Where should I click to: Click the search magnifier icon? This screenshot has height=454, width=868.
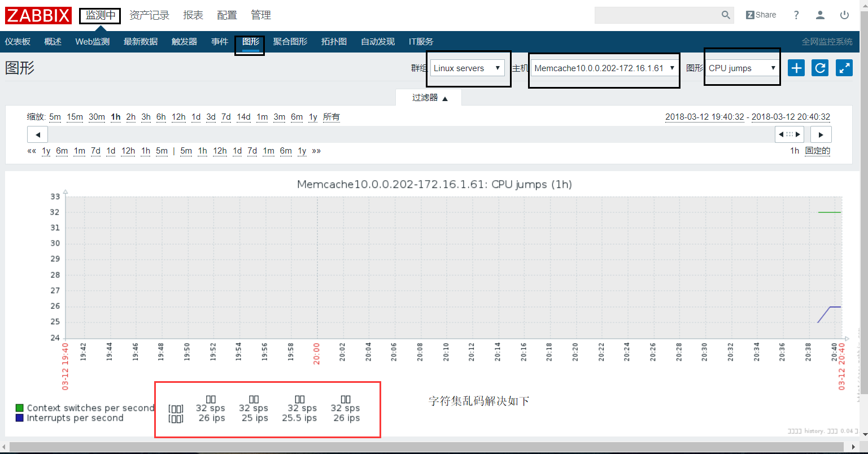tap(726, 15)
